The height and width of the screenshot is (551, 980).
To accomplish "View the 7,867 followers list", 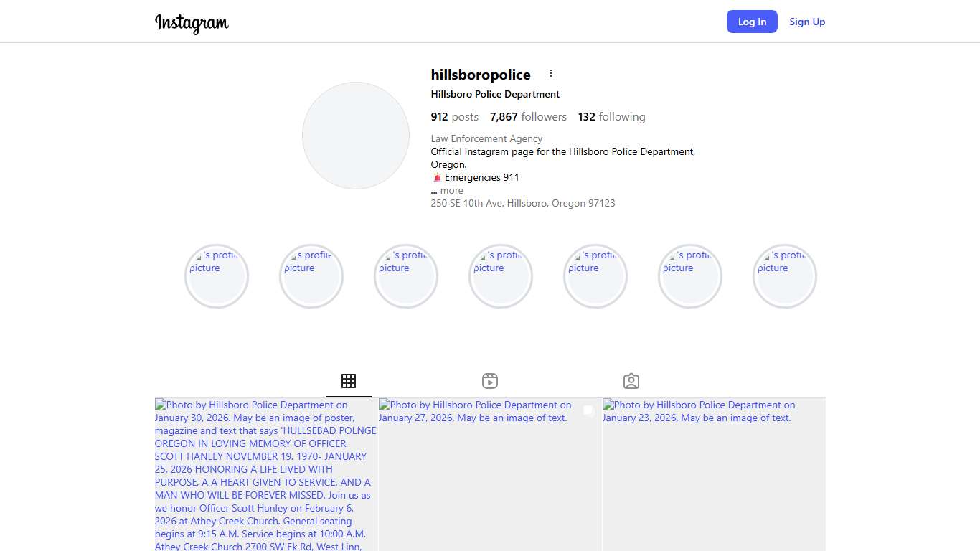I will coord(528,117).
